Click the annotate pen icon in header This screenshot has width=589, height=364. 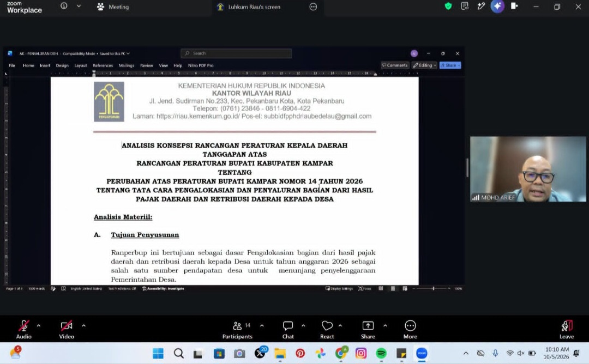[x=481, y=6]
